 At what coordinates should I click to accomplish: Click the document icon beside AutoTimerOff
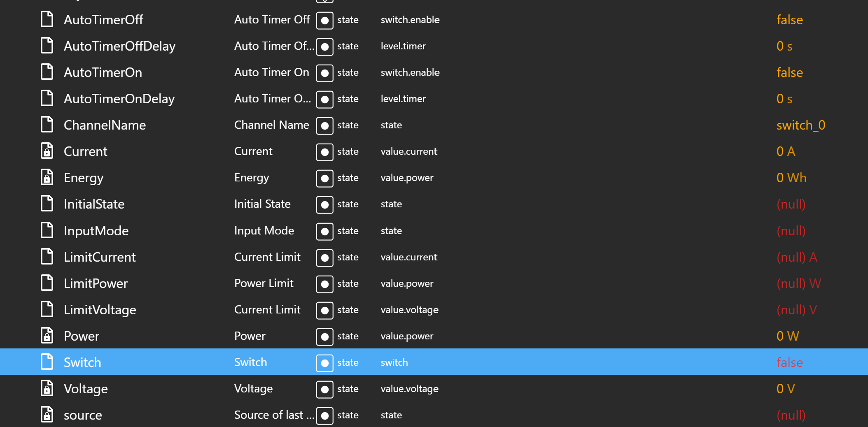[47, 19]
